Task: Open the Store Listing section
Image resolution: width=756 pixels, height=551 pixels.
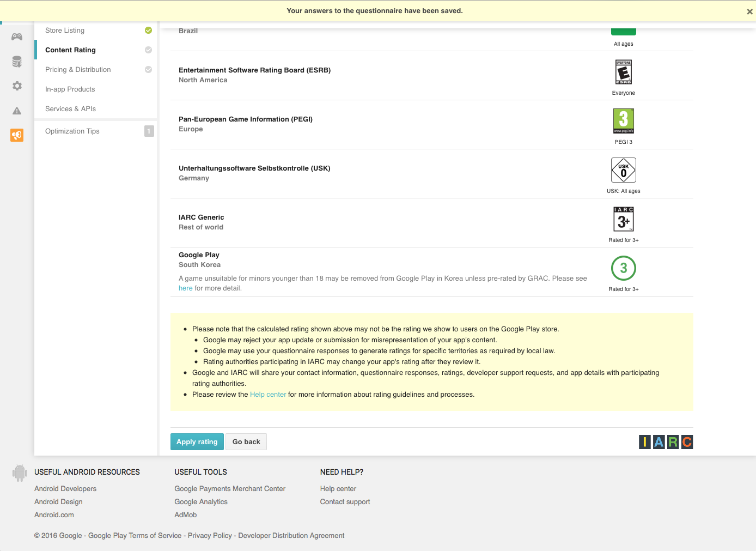Action: [x=65, y=31]
